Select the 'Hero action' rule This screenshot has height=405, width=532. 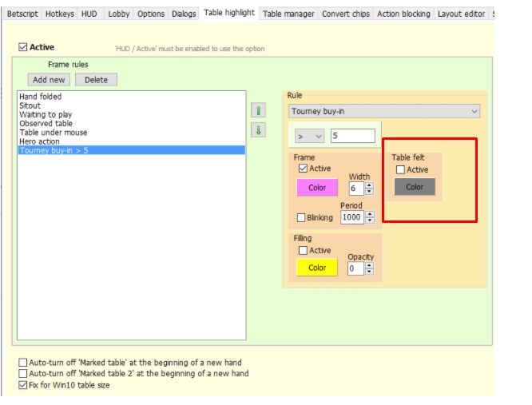pyautogui.click(x=132, y=141)
